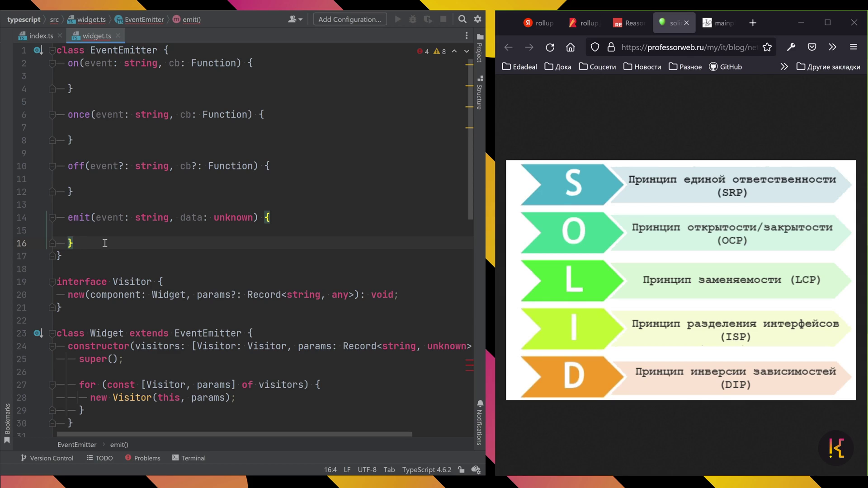Collapse the interface Visitor fold marker
The image size is (868, 488).
point(52,282)
